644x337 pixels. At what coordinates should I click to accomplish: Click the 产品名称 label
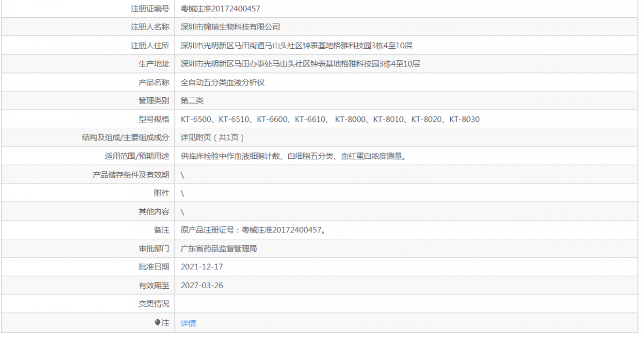pos(153,82)
